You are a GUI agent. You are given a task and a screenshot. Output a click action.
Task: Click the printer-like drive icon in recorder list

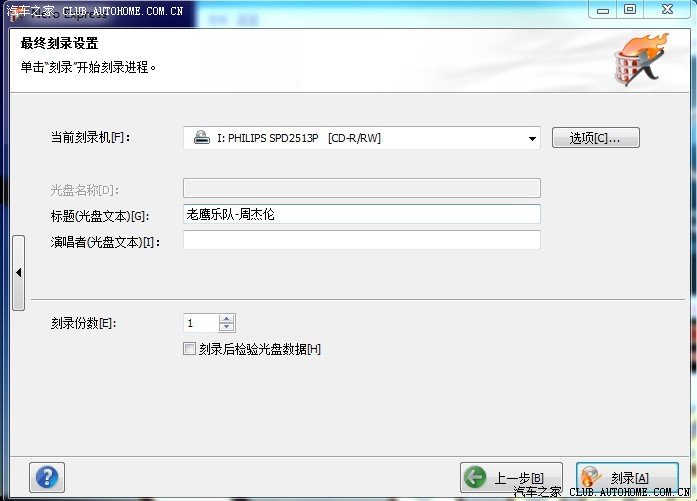pos(201,138)
